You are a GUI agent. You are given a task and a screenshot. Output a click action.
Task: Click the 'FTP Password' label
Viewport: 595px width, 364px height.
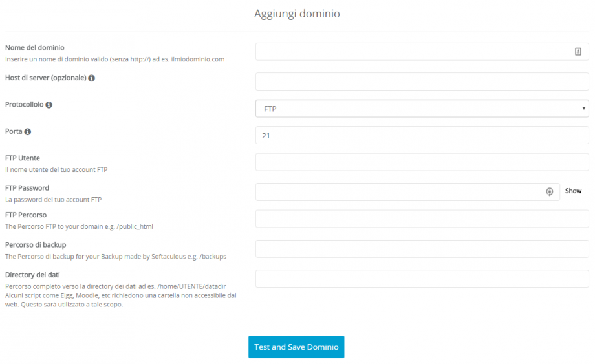pos(27,188)
